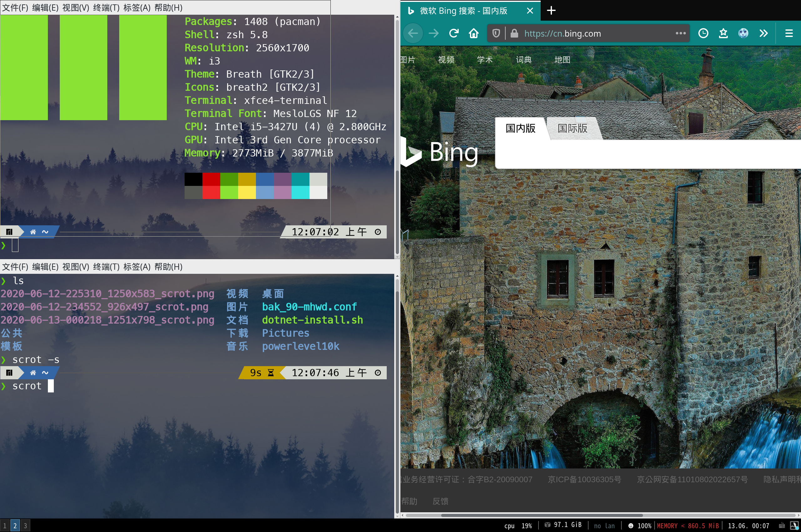Expand the toolbar overflow chevron
Screen dimensions: 801x532
pos(763,33)
